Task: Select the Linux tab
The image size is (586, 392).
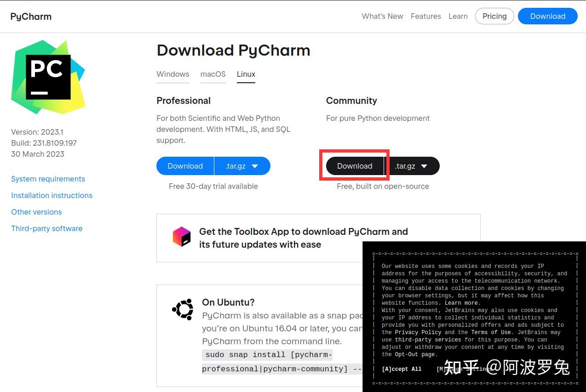Action: pos(246,74)
